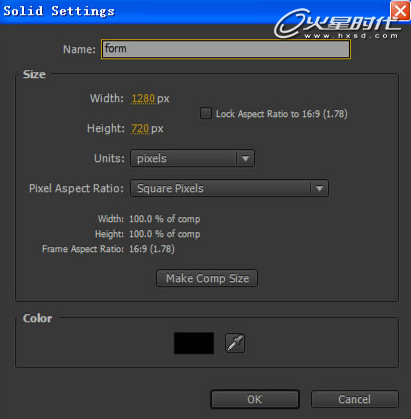This screenshot has width=411, height=419.
Task: Click the "Solid Settings" window title
Action: point(59,11)
